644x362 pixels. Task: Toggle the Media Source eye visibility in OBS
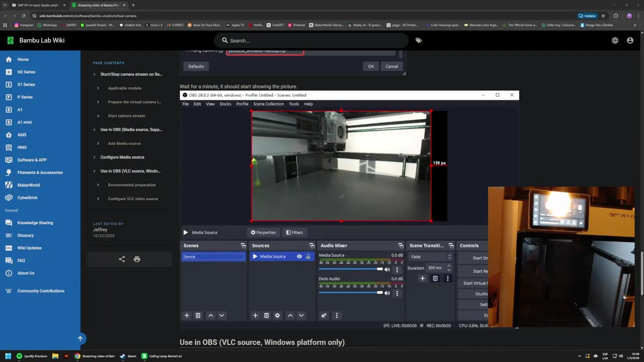pyautogui.click(x=299, y=256)
